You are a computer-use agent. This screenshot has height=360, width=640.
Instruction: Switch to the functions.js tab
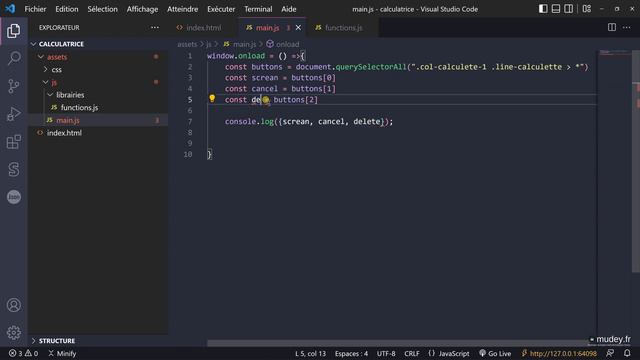coord(343,28)
